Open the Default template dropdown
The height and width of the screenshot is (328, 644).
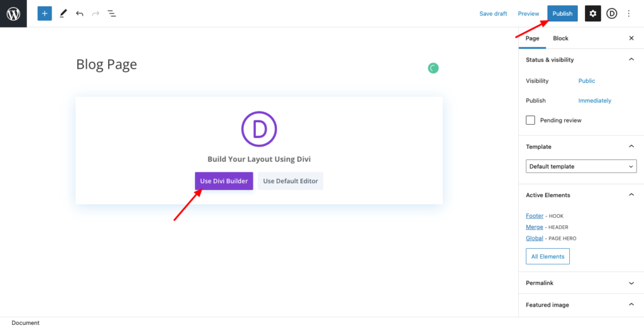pos(581,166)
